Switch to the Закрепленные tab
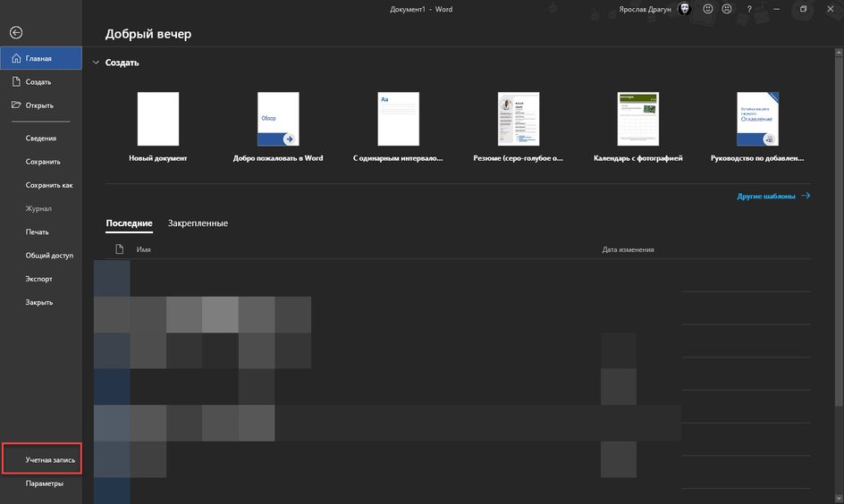 click(198, 223)
